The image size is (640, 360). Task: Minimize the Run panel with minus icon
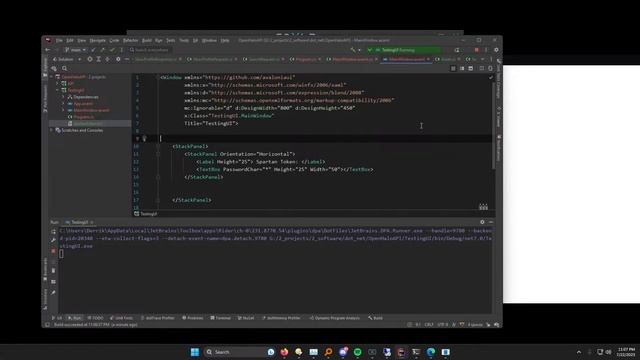pyautogui.click(x=491, y=222)
